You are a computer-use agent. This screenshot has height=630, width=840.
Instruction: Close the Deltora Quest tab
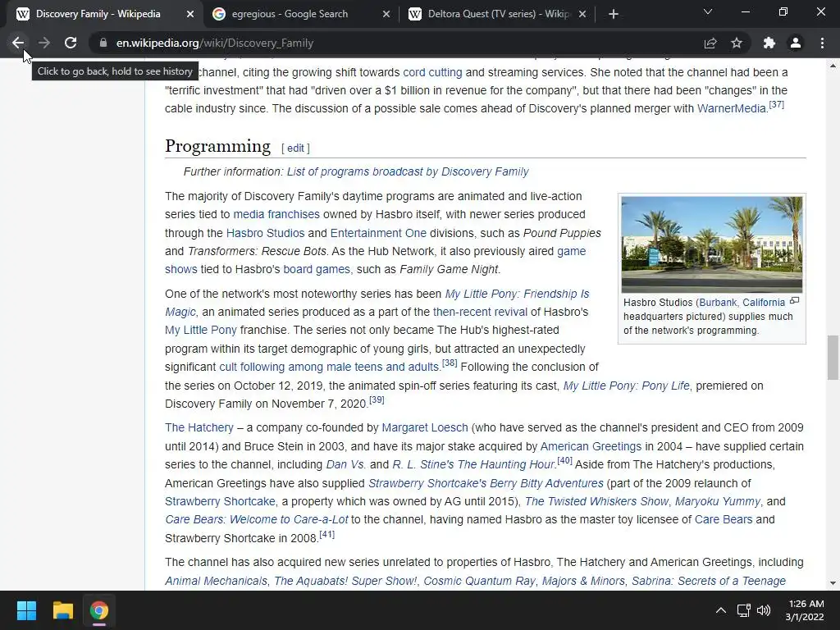point(582,15)
